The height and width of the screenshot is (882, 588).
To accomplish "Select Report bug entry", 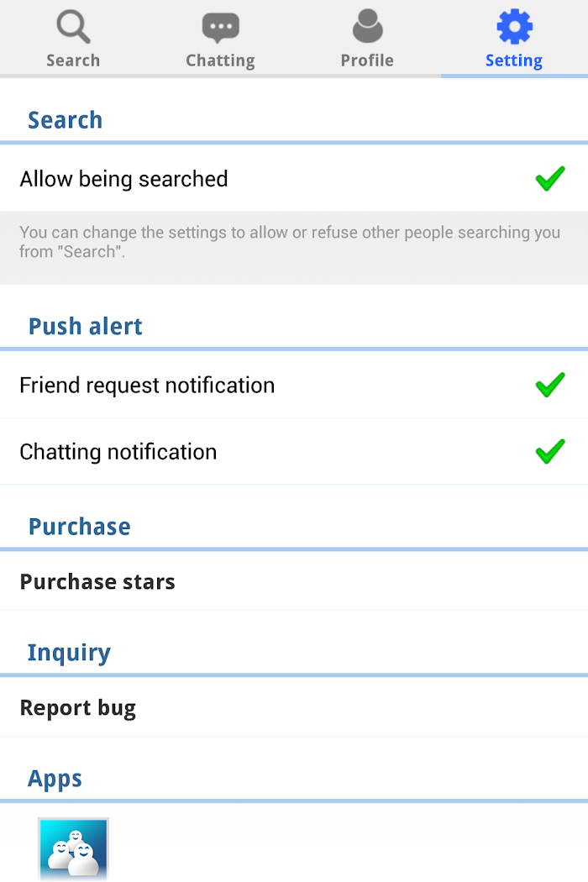I will [294, 707].
